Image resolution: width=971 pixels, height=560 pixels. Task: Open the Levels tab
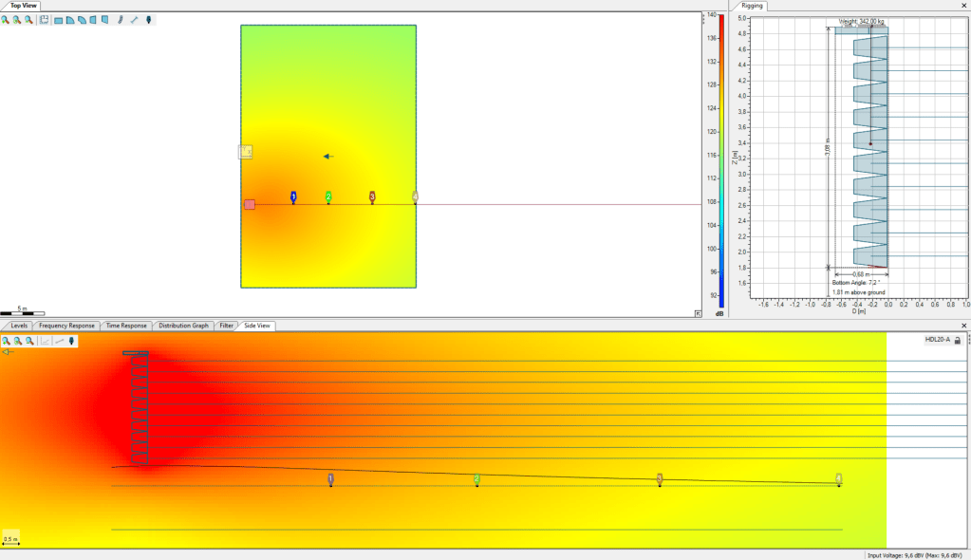(19, 326)
